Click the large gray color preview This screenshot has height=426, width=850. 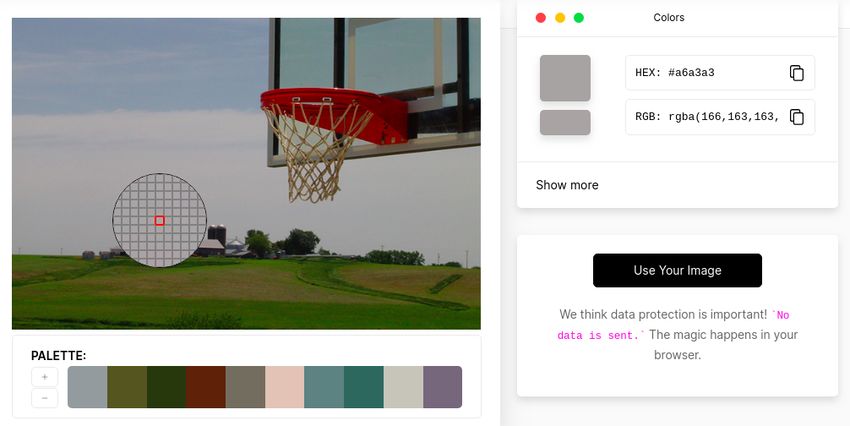(565, 78)
